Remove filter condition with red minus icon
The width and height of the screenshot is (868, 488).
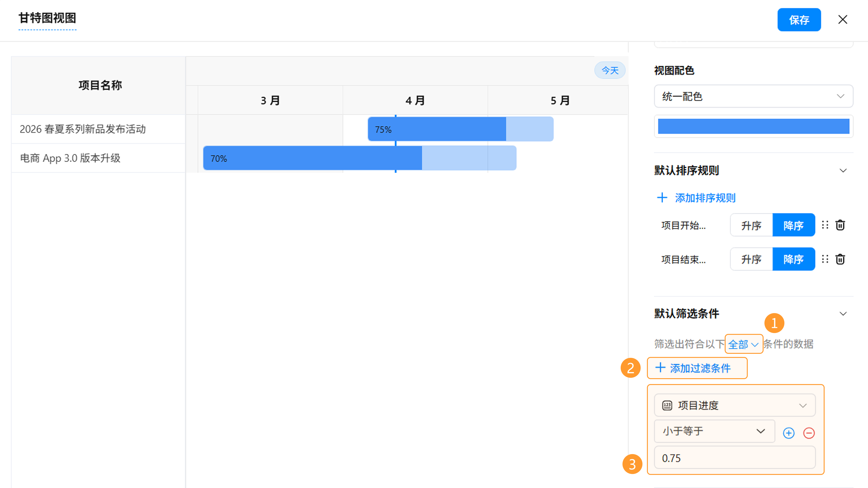tap(809, 433)
